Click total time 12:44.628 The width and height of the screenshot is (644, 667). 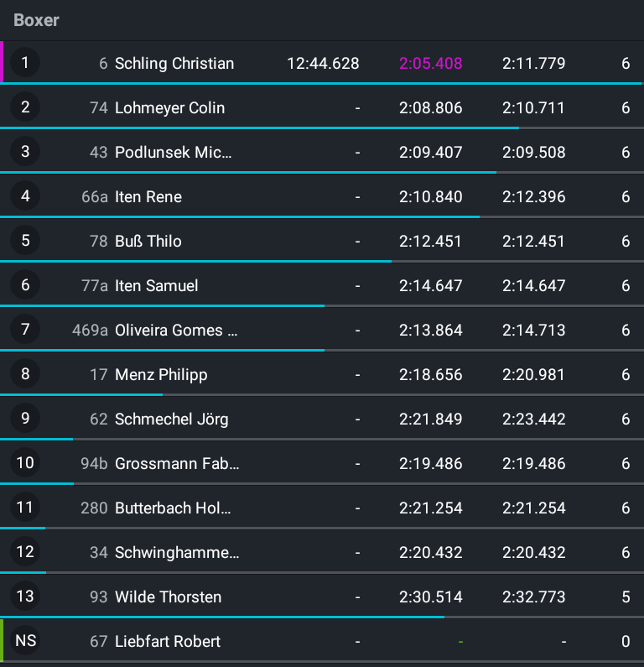[x=323, y=64]
